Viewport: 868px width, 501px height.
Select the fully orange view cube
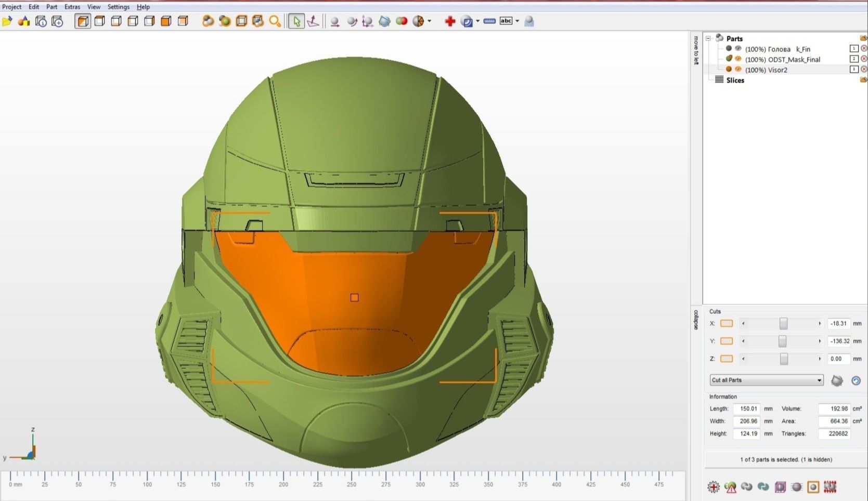coord(166,21)
